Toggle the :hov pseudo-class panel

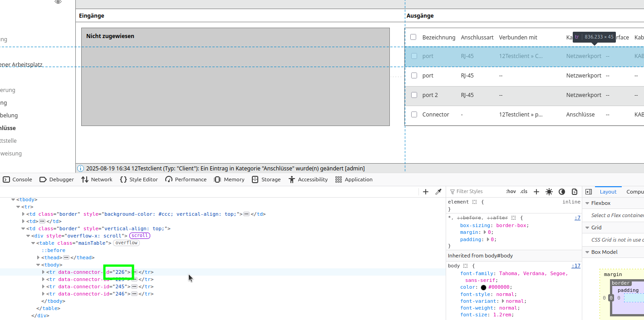(511, 192)
